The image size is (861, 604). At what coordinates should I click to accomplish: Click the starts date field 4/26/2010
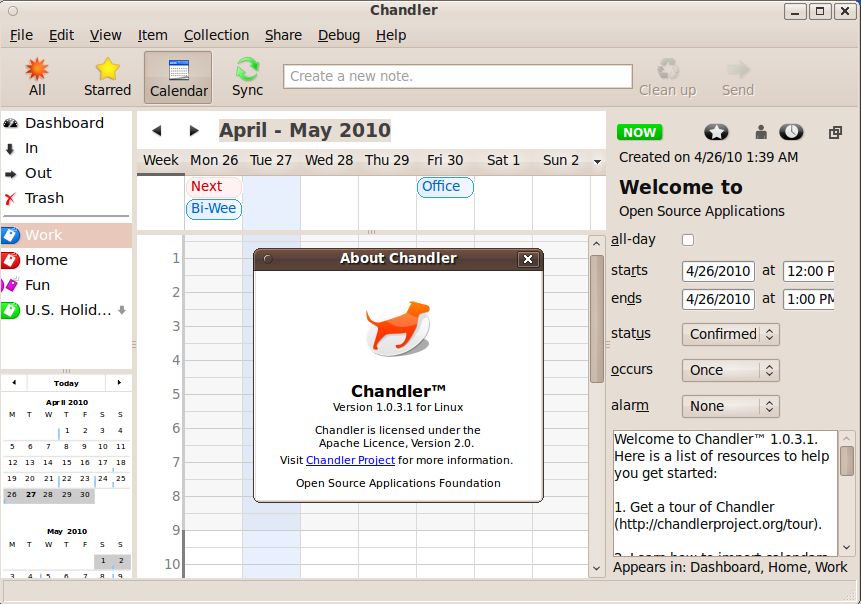718,271
